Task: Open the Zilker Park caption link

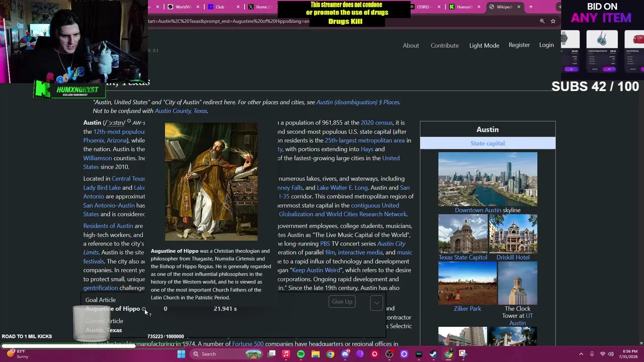Action: (467, 309)
